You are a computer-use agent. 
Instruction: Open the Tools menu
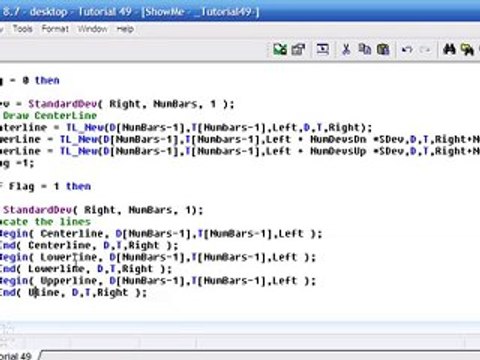pos(23,29)
